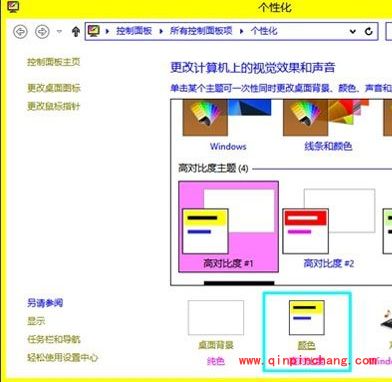Click 另请参阅 heading text

(x=45, y=303)
